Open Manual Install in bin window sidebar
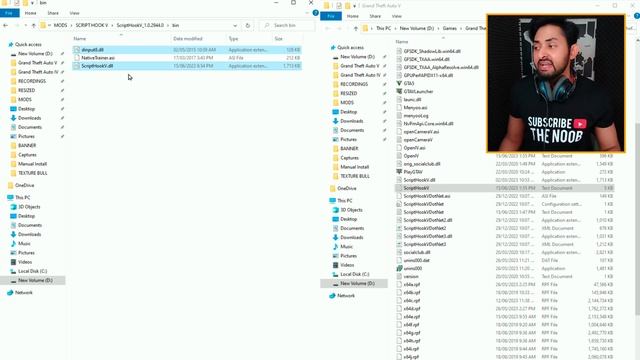This screenshot has height=360, width=640. click(x=32, y=164)
